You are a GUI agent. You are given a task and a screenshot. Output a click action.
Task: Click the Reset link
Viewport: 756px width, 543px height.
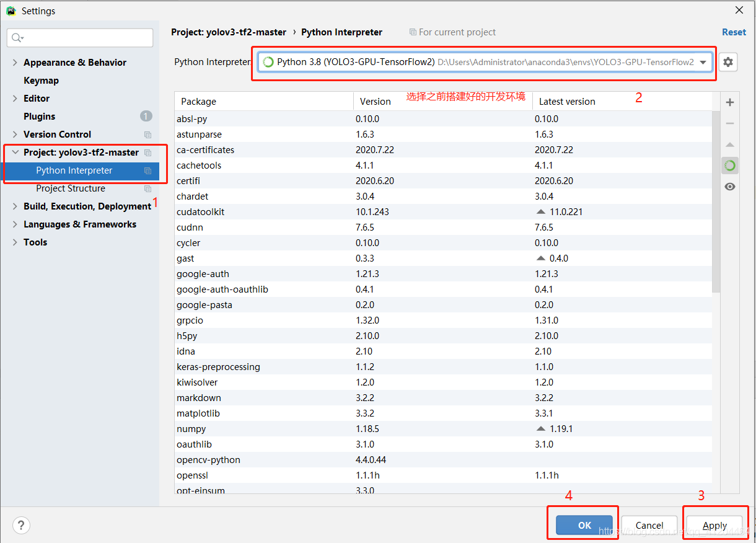734,32
